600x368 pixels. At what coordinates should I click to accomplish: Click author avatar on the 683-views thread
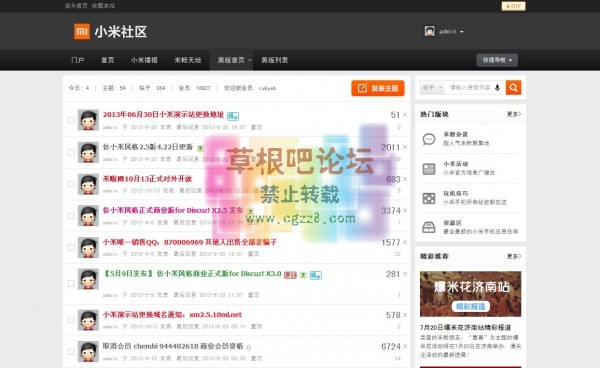(88, 184)
